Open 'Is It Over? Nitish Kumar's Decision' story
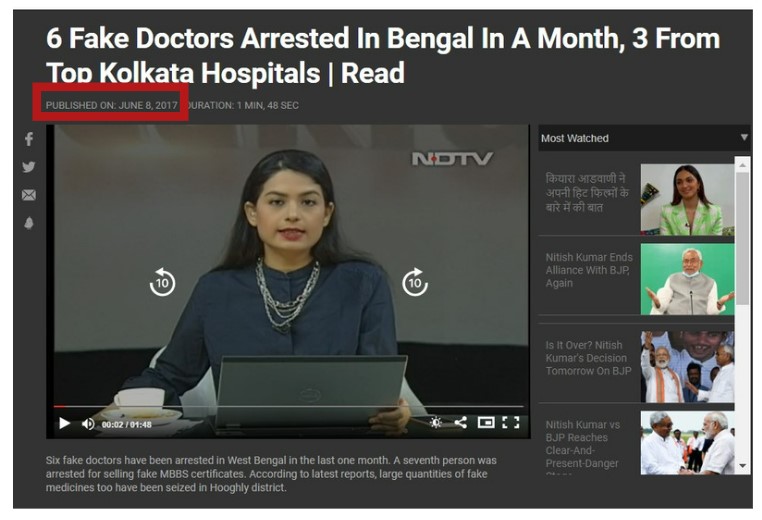Image resolution: width=762 pixels, height=520 pixels. (589, 358)
